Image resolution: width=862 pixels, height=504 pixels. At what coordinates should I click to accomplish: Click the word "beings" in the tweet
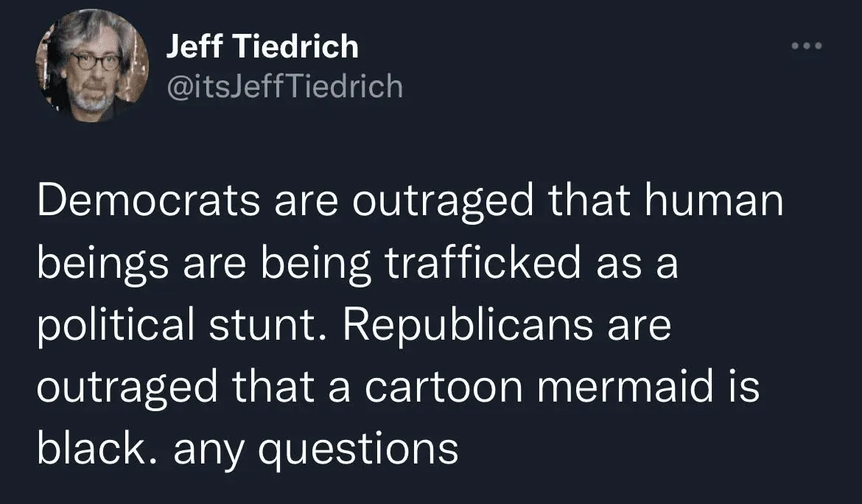pyautogui.click(x=100, y=264)
